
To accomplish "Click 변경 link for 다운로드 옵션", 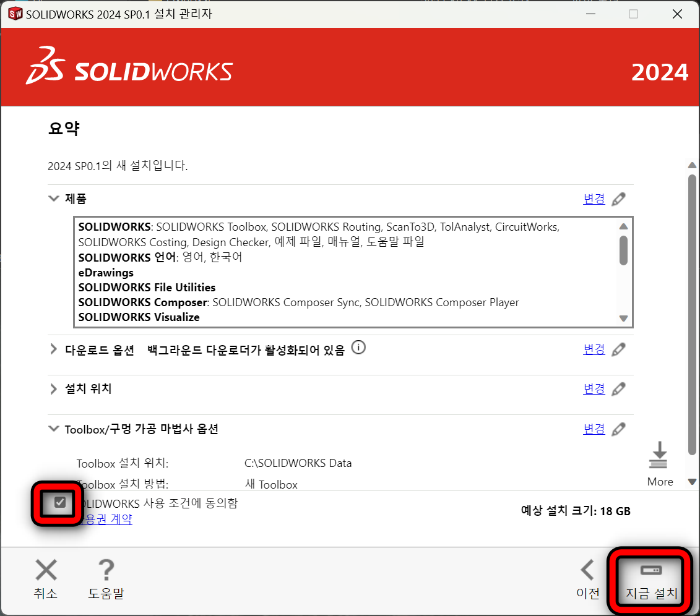I will (x=594, y=349).
